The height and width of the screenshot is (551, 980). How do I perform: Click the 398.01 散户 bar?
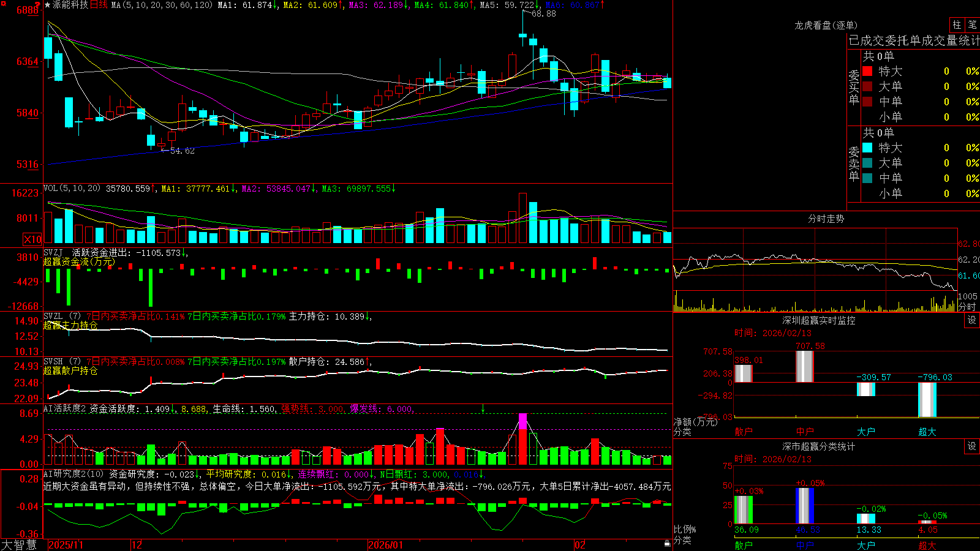point(743,373)
